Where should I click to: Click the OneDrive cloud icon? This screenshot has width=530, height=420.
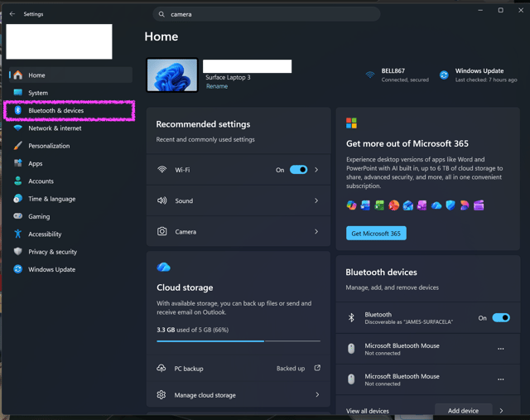tap(164, 267)
